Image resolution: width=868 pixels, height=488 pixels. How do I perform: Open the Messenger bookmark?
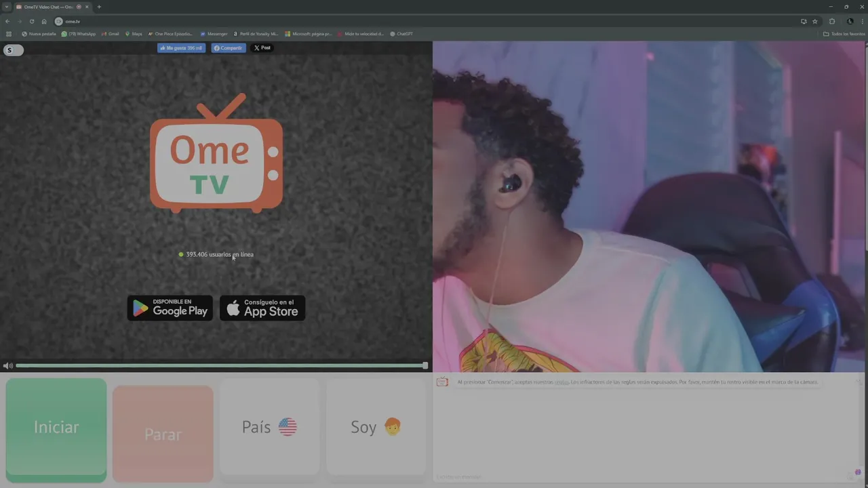click(x=214, y=34)
